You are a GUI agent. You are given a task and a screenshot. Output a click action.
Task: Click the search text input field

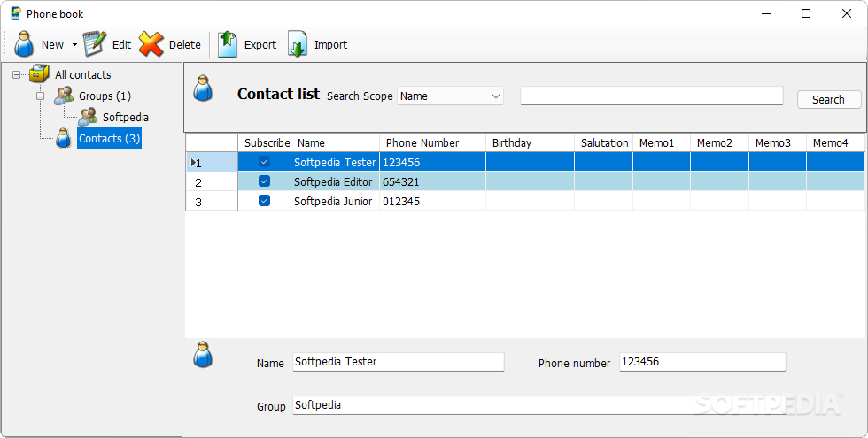coord(652,96)
